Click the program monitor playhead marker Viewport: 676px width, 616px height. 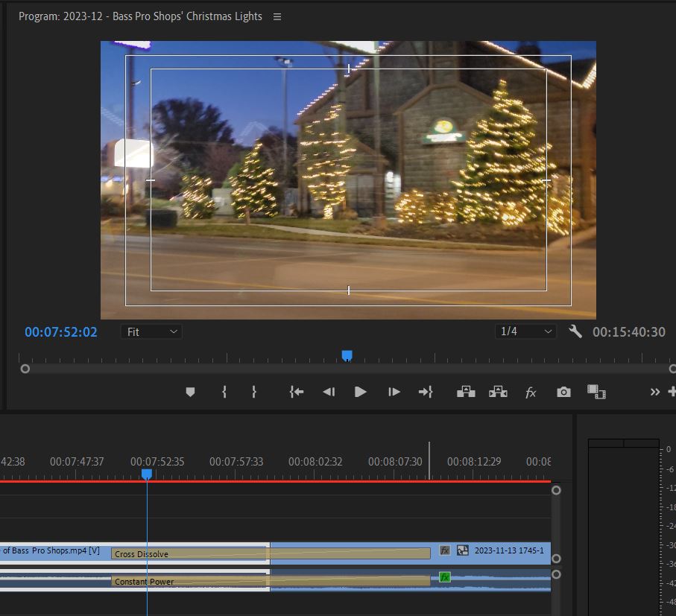tap(347, 355)
